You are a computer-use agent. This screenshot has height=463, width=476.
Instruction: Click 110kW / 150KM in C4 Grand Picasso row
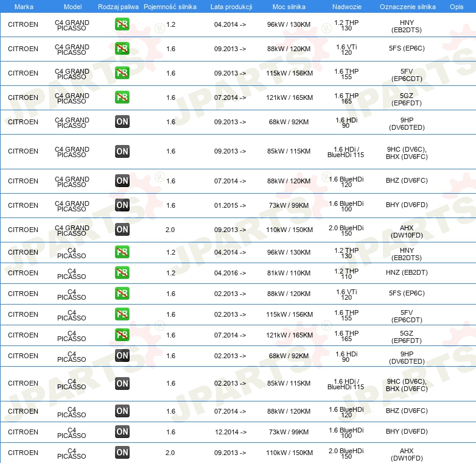289,230
